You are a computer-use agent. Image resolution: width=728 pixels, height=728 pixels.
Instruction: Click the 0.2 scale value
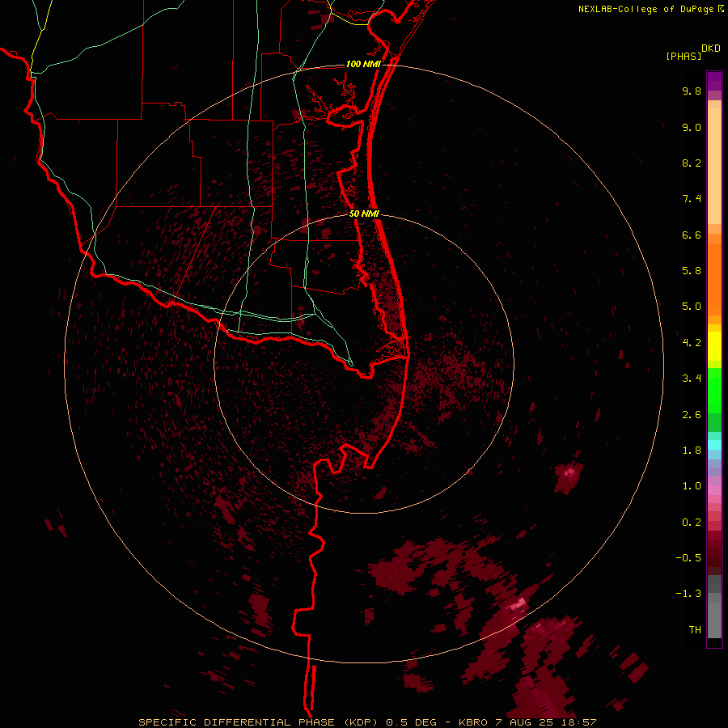[x=692, y=523]
